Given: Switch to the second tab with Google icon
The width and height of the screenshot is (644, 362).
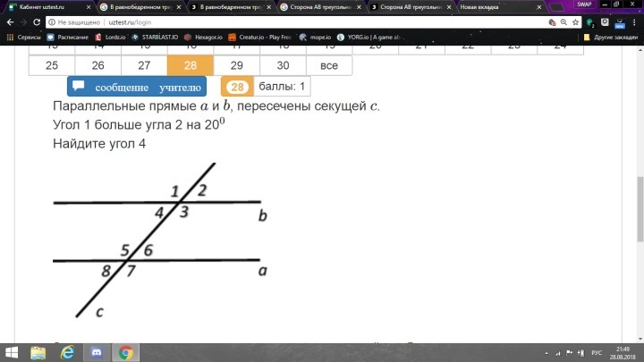Looking at the screenshot, I should point(140,7).
